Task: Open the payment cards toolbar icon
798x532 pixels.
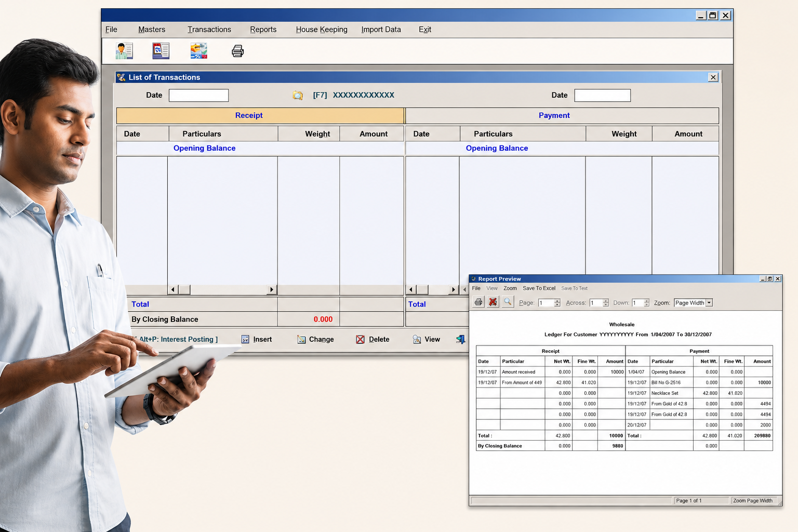Action: [x=198, y=51]
